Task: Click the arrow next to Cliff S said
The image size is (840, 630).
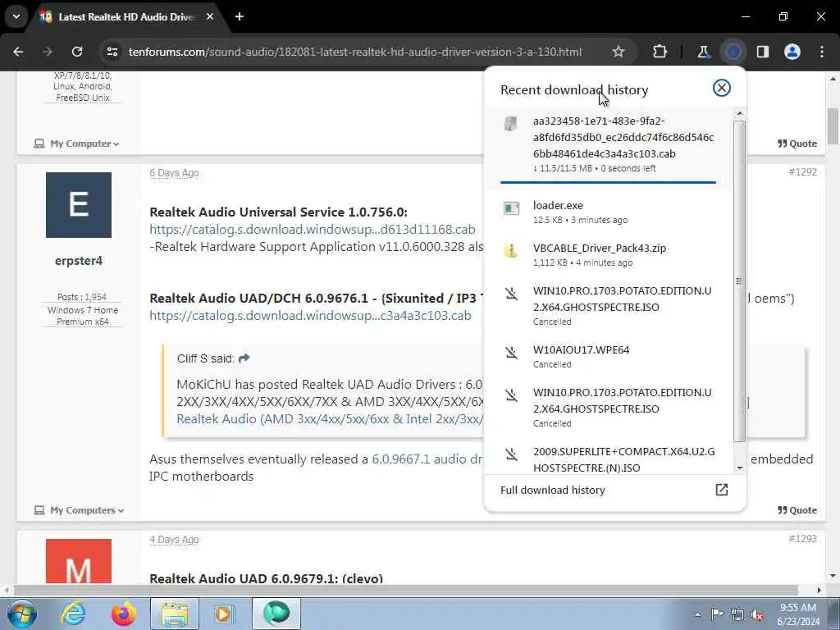Action: (244, 358)
